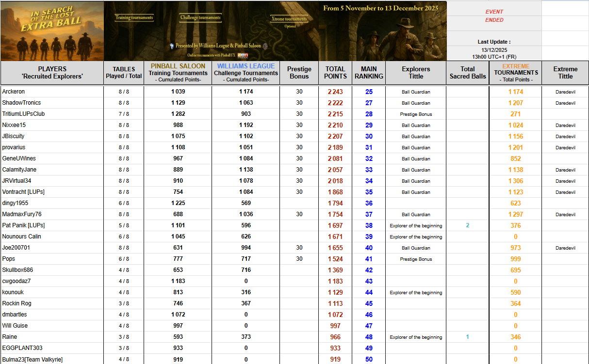Click Pat Panik [LUPs] Sacred Balls value
589x364 pixels.
click(x=467, y=225)
